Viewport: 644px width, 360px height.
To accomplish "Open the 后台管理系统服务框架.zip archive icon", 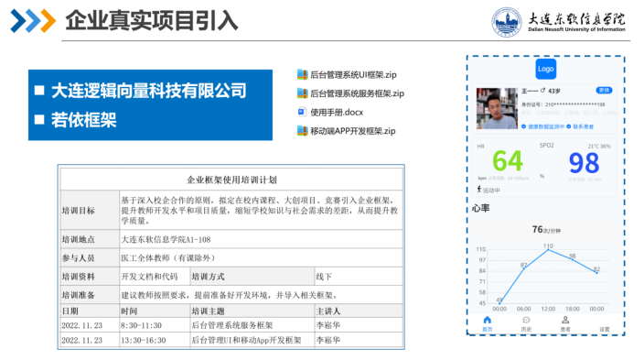I will (302, 93).
